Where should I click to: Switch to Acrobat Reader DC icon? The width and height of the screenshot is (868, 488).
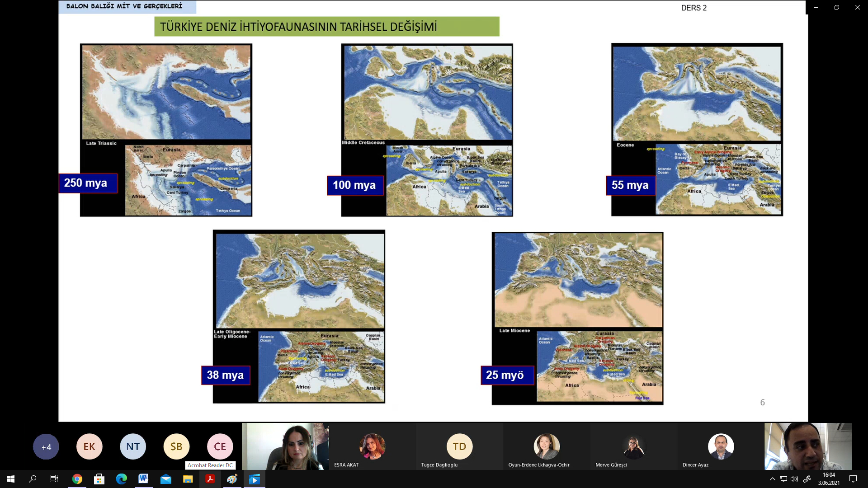210,479
